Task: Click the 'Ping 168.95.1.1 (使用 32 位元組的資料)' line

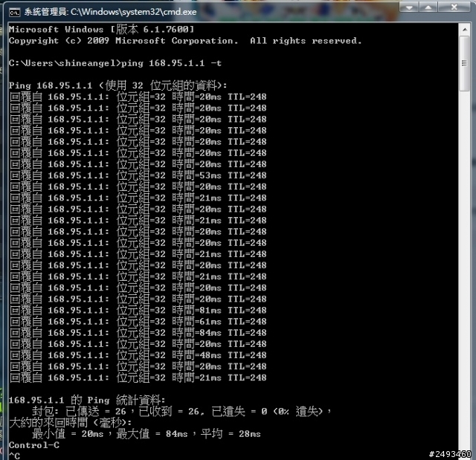Action: point(118,85)
